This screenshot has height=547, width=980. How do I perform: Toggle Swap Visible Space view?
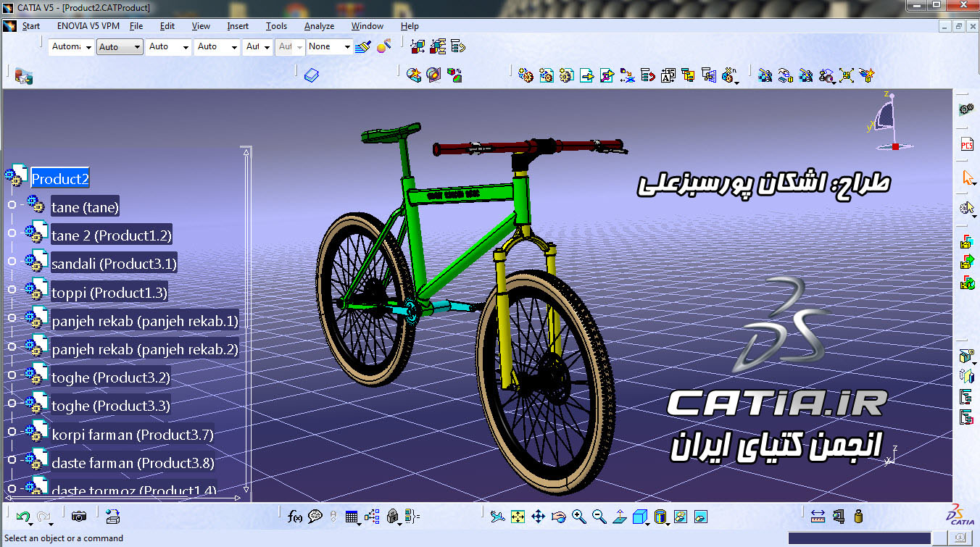coord(700,516)
